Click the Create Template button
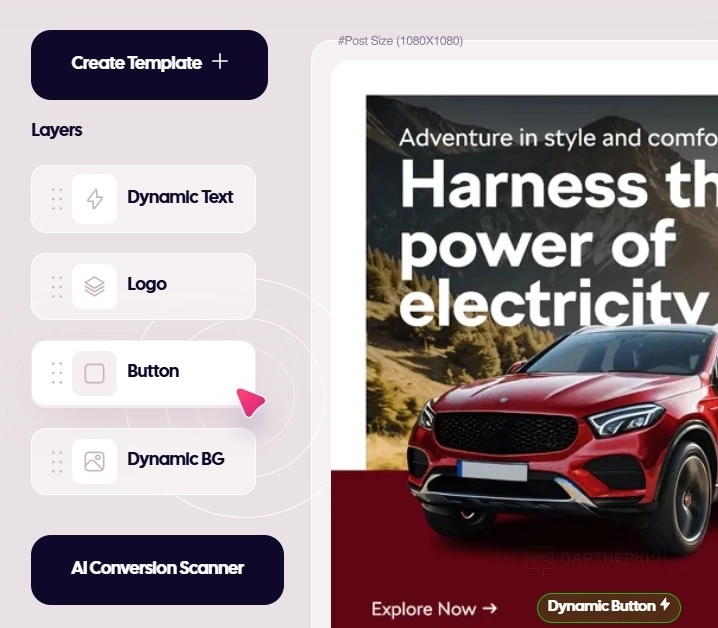Viewport: 718px width, 628px height. coord(149,65)
